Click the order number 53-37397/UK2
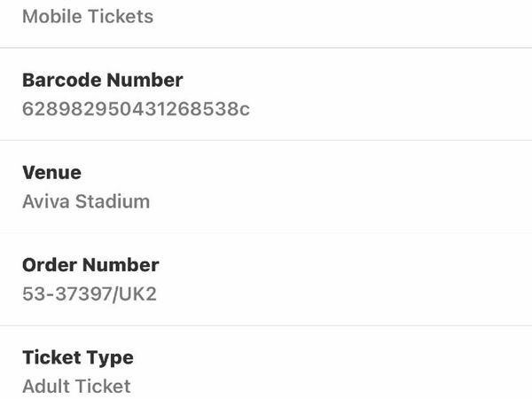This screenshot has width=532, height=399. click(x=89, y=293)
